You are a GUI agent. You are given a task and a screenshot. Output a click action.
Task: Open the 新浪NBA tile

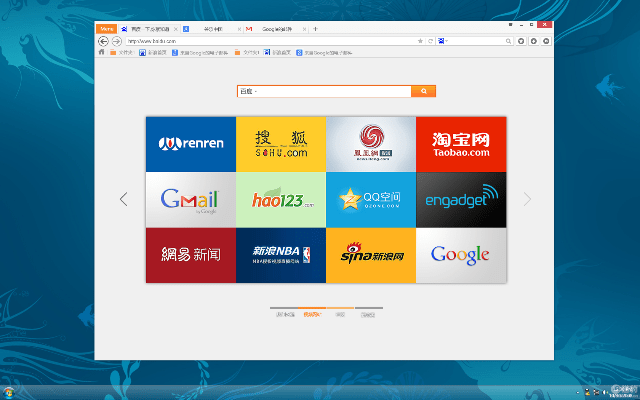point(281,256)
